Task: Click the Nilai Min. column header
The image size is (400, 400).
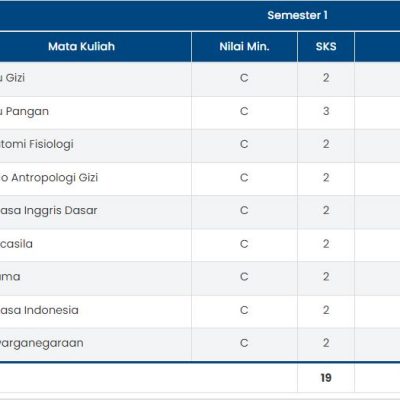Action: click(x=244, y=46)
